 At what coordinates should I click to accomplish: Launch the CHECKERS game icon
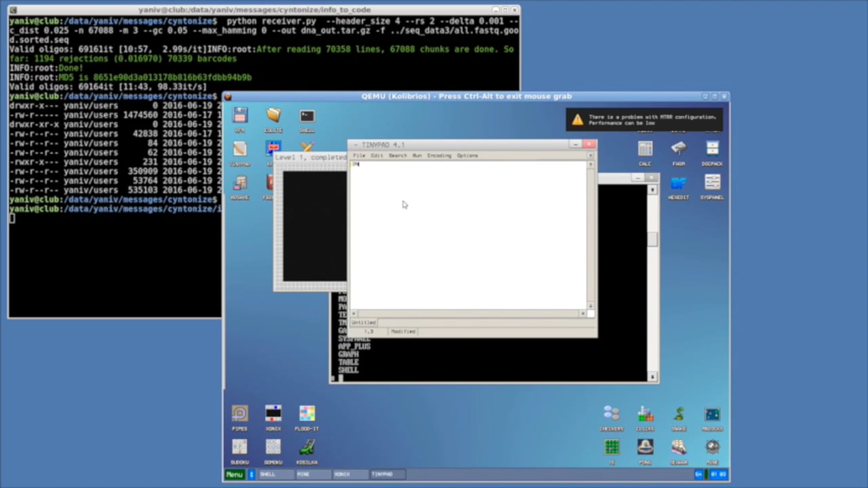click(x=612, y=413)
